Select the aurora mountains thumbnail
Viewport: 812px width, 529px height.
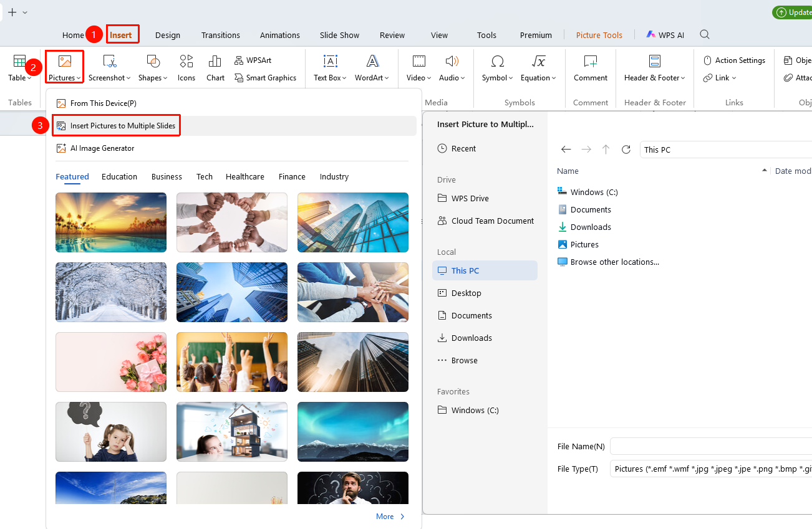pyautogui.click(x=353, y=432)
